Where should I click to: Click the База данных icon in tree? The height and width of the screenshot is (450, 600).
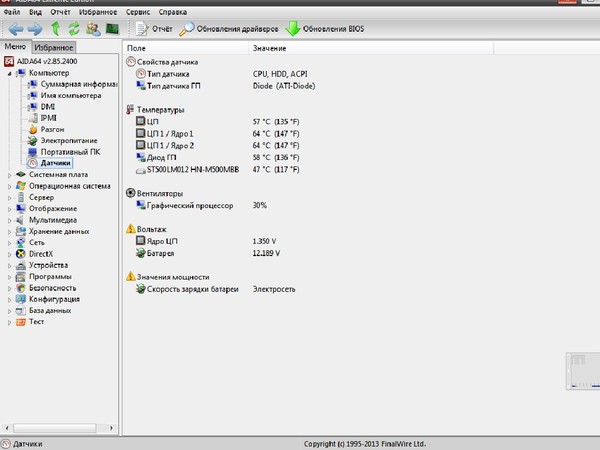[21, 310]
